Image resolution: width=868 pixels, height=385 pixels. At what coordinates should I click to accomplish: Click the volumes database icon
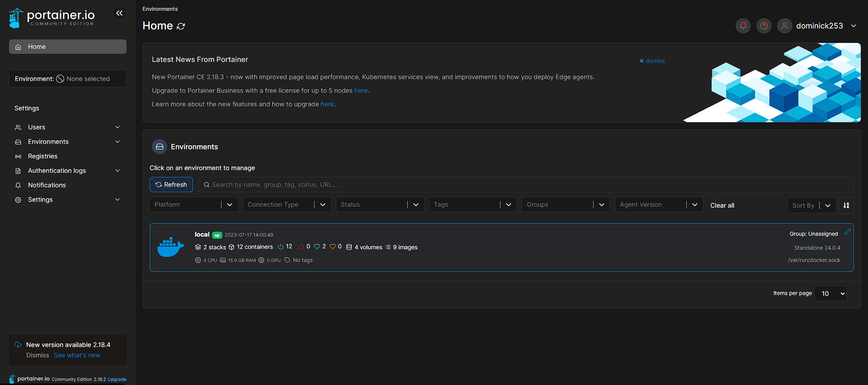349,247
